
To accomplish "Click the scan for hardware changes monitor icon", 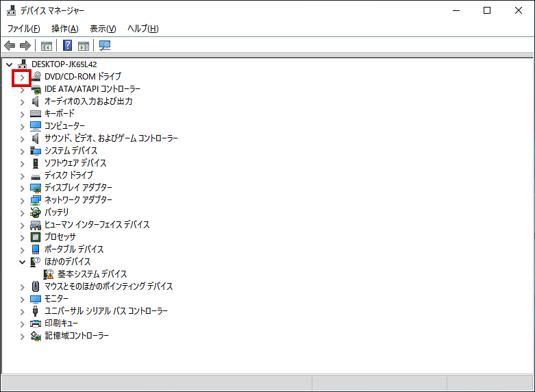I will 105,45.
